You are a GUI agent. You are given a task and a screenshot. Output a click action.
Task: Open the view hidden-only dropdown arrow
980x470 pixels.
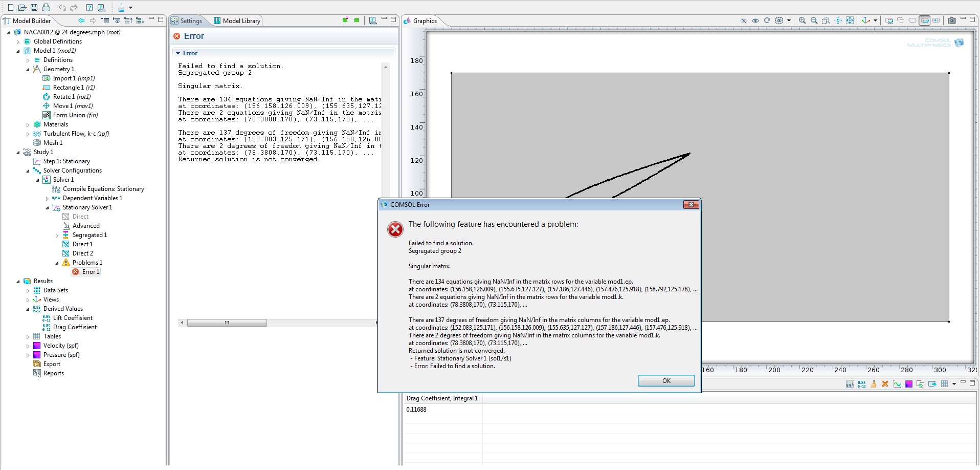tap(789, 20)
